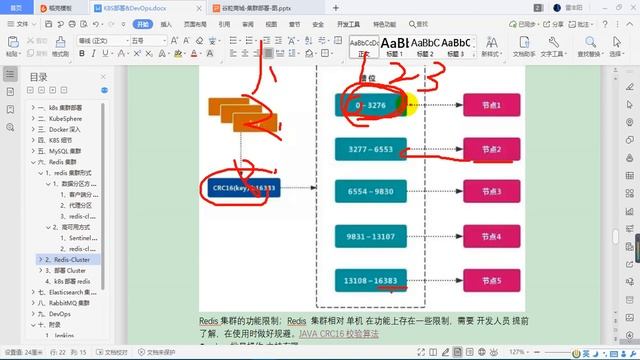Image resolution: width=640 pixels, height=360 pixels.
Task: Click the find magnifier icon in left sidebar
Action: tap(10, 127)
